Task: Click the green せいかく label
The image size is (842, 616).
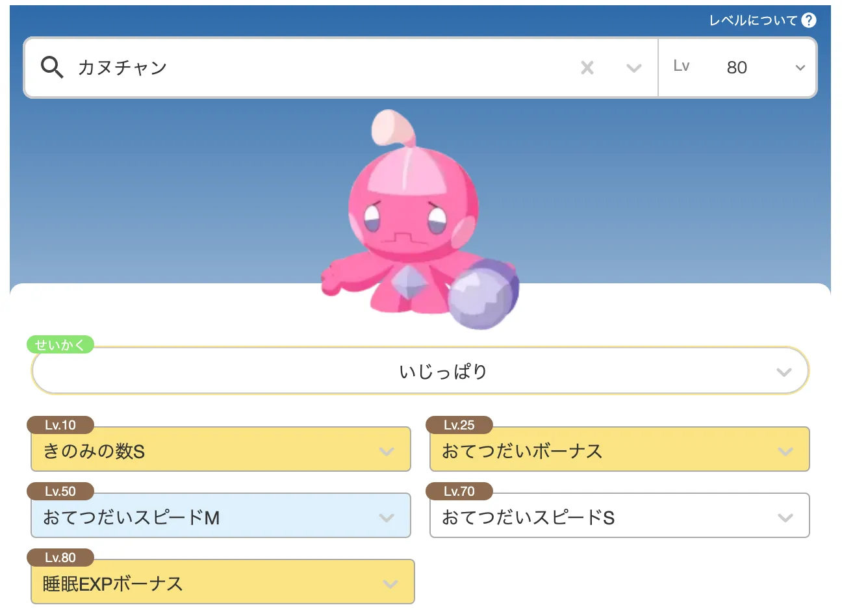Action: pos(60,344)
